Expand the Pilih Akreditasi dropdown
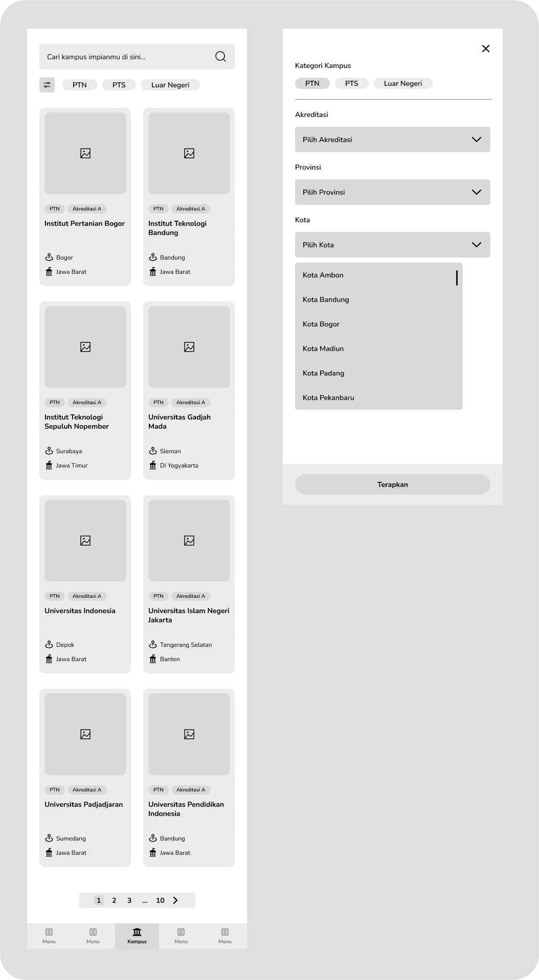The height and width of the screenshot is (980, 539). (x=393, y=139)
